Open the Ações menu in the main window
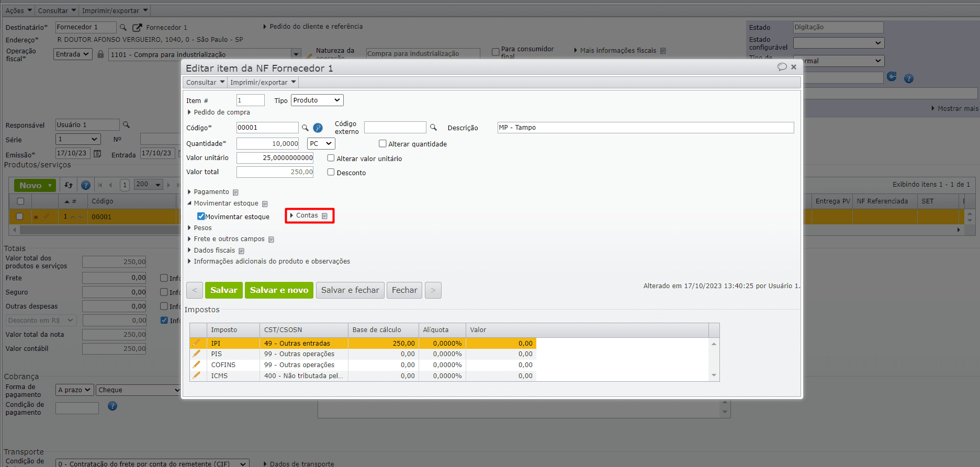This screenshot has width=980, height=467. coord(18,10)
